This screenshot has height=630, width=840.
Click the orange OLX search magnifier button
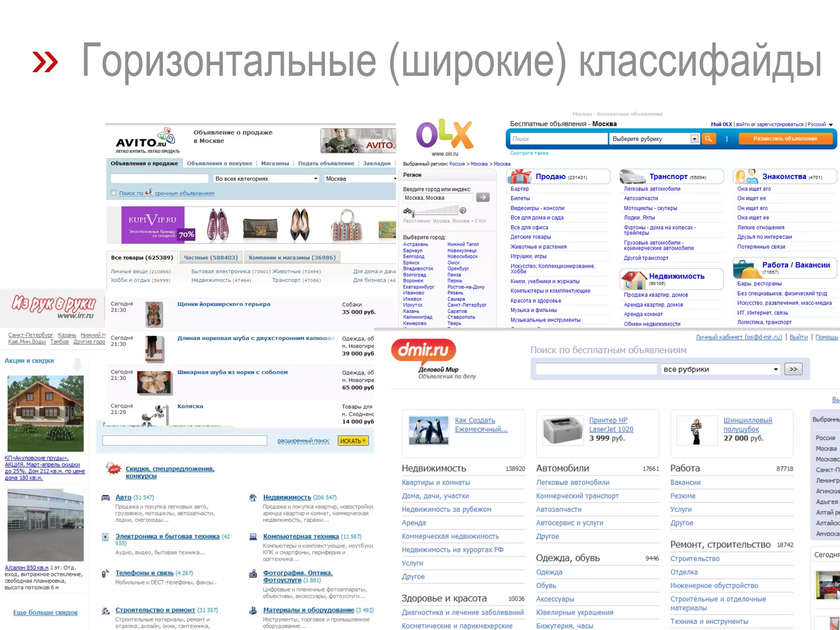coord(708,139)
